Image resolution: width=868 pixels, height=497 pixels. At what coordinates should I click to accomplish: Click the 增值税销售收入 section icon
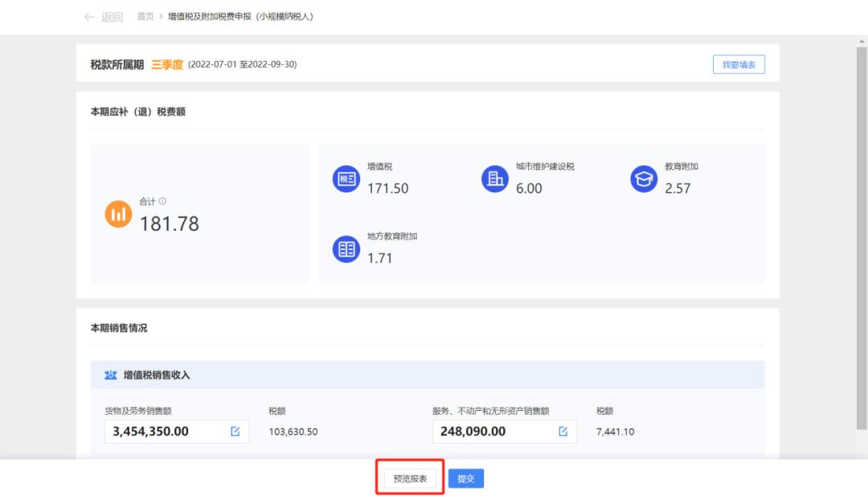tap(111, 375)
